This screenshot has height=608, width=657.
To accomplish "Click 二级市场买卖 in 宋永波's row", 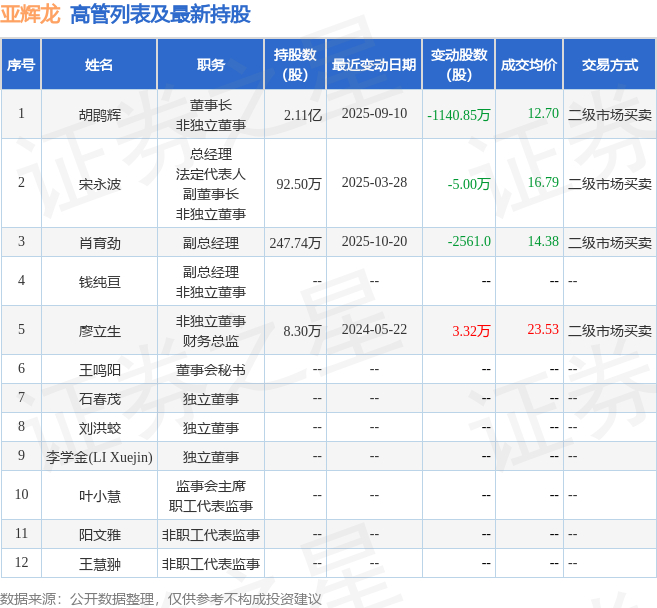I will (x=610, y=184).
